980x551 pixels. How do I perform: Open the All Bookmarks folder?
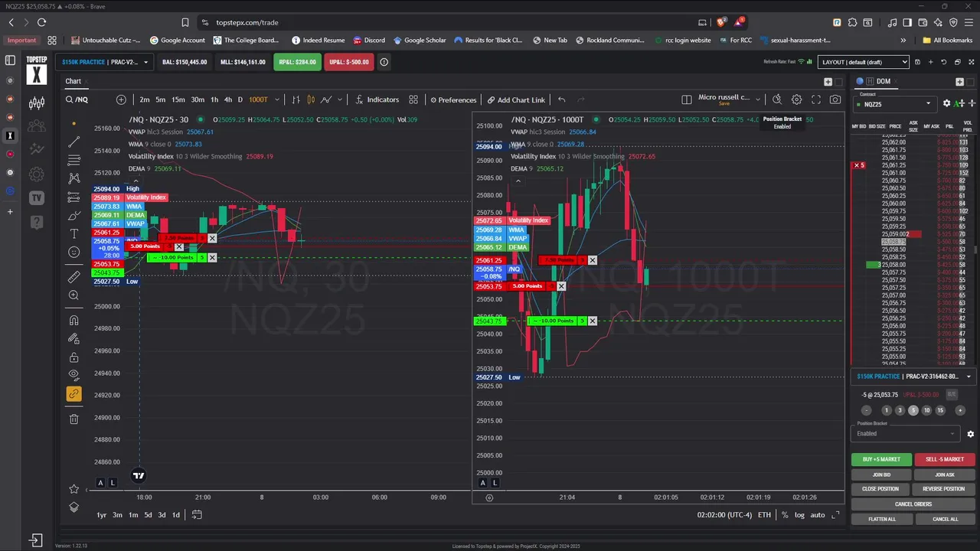[947, 40]
